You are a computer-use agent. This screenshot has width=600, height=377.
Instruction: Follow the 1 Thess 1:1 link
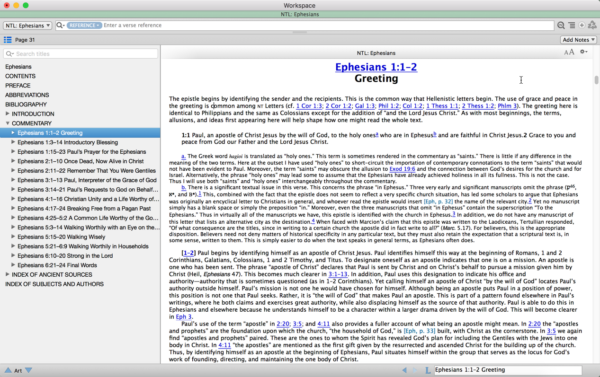point(442,106)
